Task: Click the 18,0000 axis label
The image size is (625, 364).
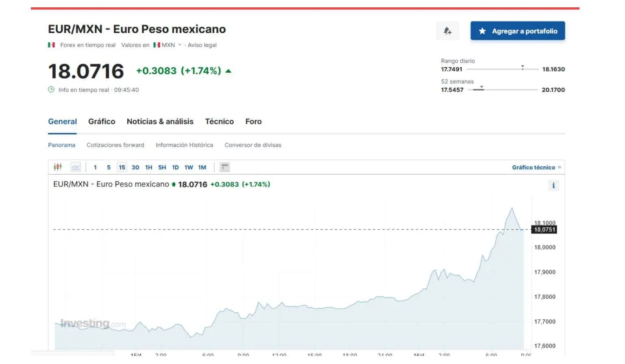Action: [544, 247]
